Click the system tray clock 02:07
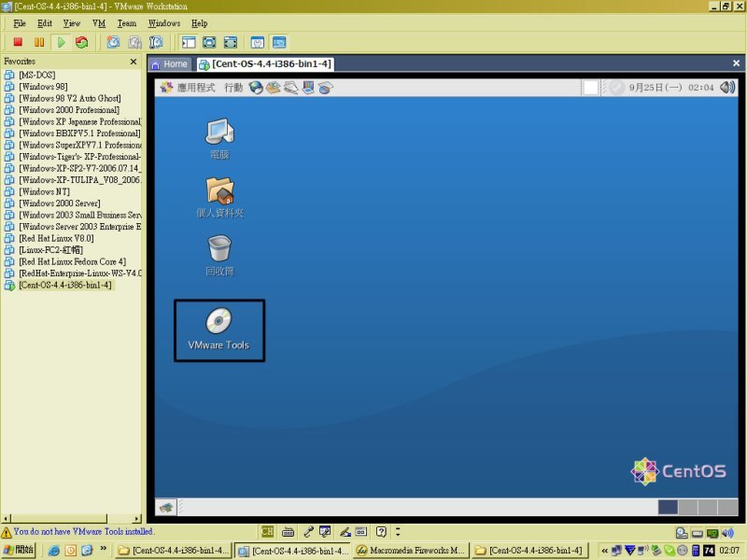The image size is (747, 560). pos(729,551)
